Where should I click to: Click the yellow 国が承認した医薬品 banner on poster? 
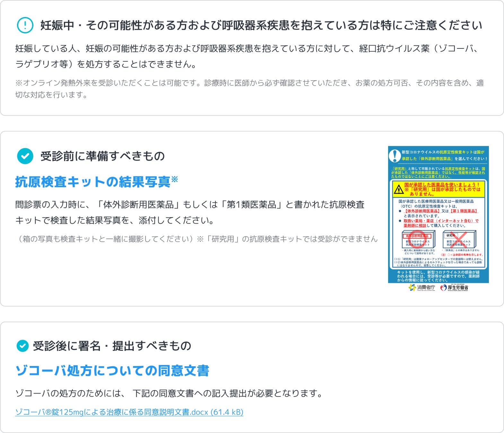[x=439, y=189]
